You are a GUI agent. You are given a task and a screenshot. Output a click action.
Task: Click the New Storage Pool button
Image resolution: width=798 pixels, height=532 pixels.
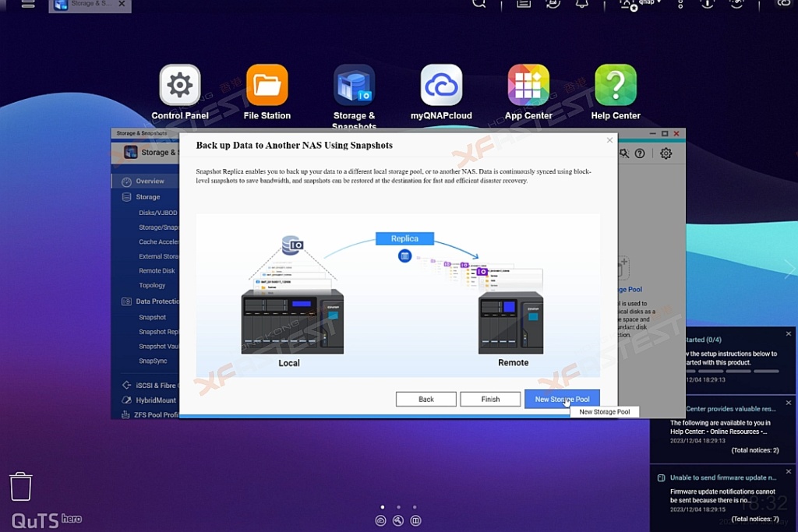pyautogui.click(x=562, y=400)
